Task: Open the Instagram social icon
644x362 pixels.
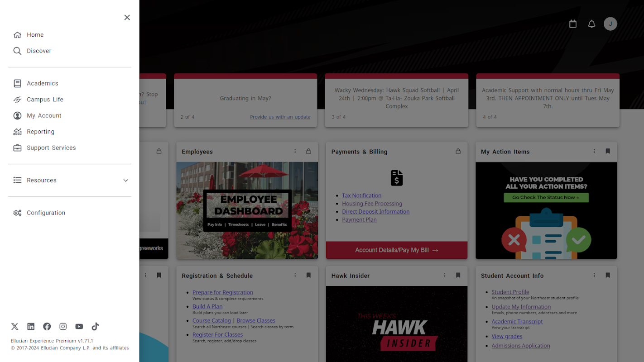Action: [63, 326]
